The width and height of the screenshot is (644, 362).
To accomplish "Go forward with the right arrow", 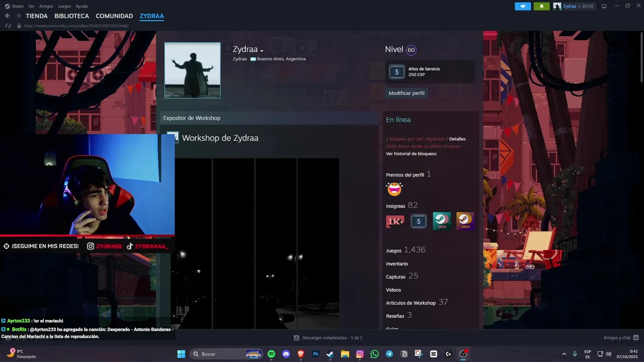I will point(18,16).
